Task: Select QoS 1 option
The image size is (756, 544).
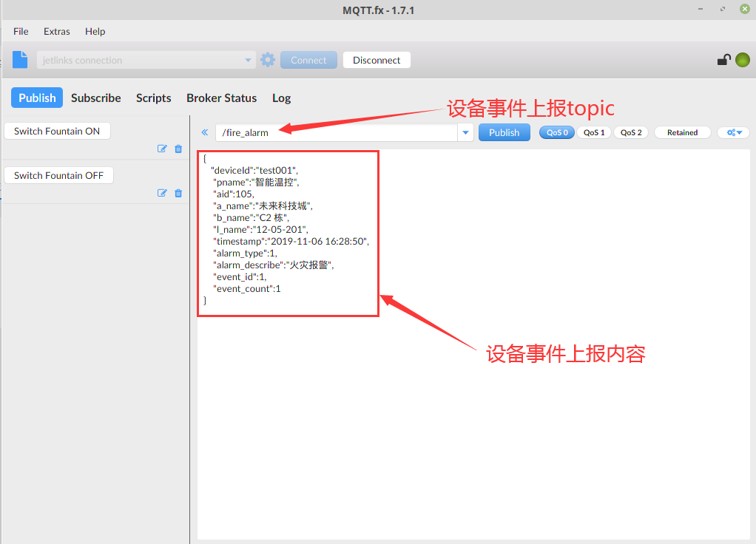Action: click(594, 132)
